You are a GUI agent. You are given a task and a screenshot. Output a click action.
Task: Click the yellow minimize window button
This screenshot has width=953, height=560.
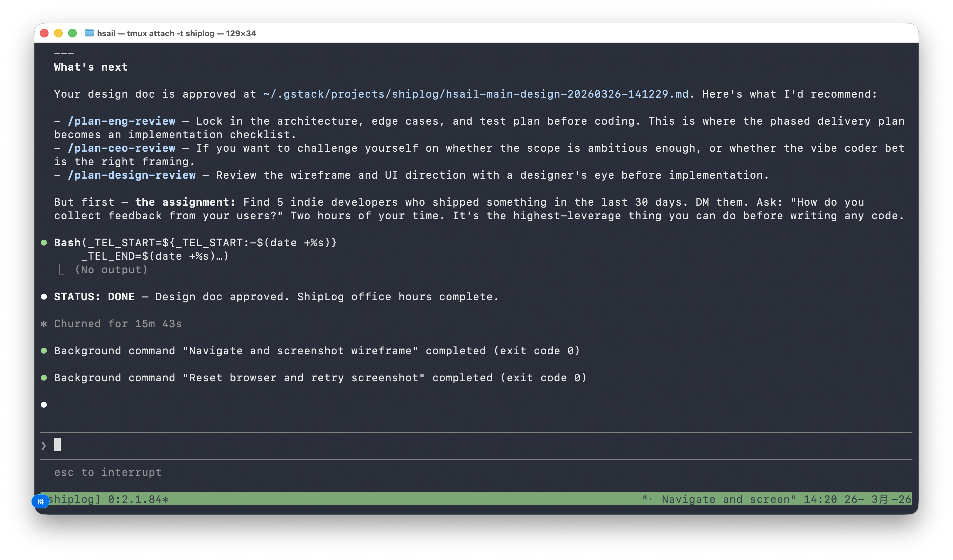click(58, 33)
